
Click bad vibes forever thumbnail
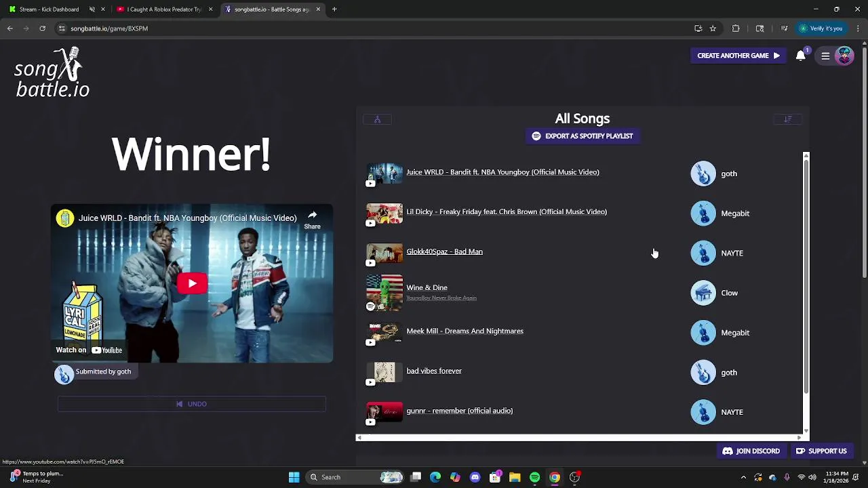tap(384, 372)
